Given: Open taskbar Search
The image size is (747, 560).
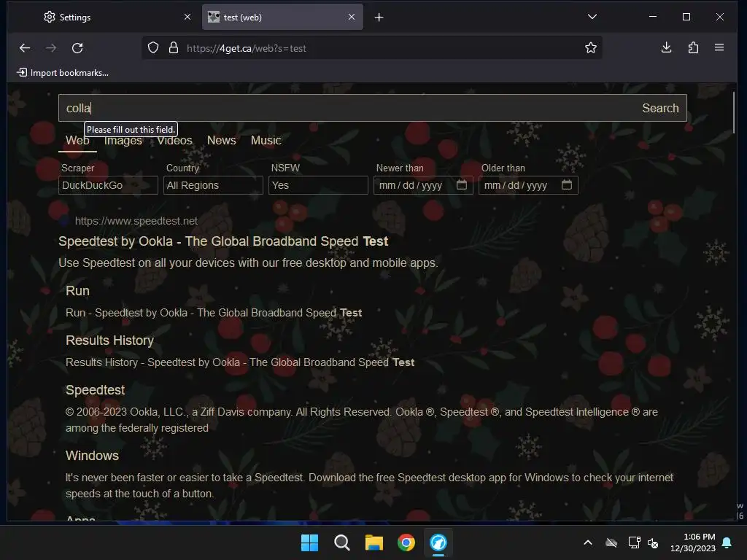Looking at the screenshot, I should click(341, 542).
